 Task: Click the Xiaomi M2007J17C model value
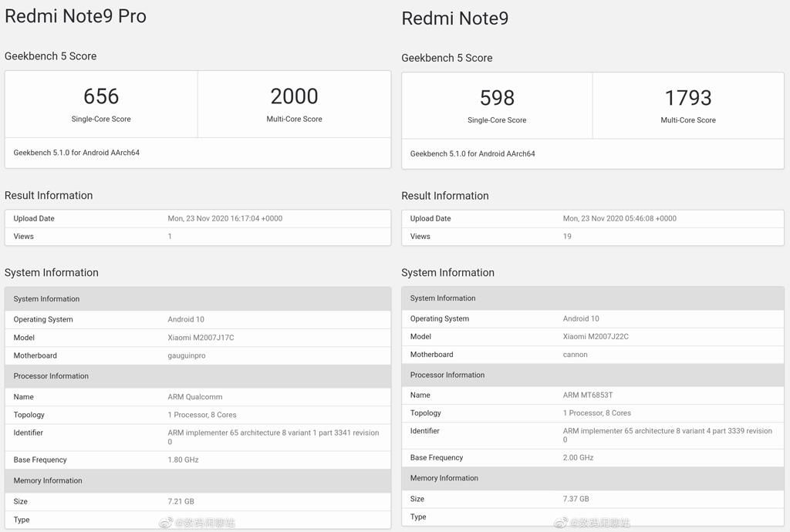point(201,338)
